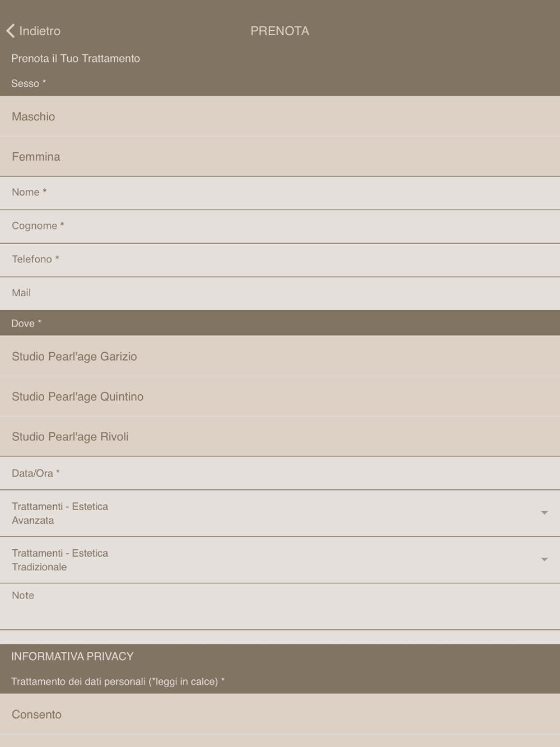
Task: Focus the Cognome input field
Action: (x=280, y=227)
